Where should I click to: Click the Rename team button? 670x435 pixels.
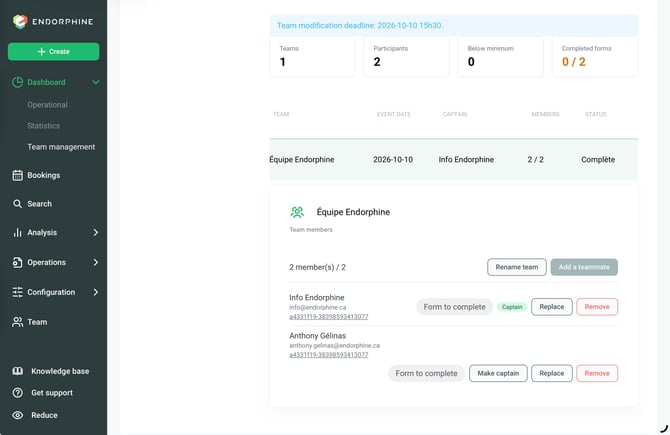(x=517, y=267)
